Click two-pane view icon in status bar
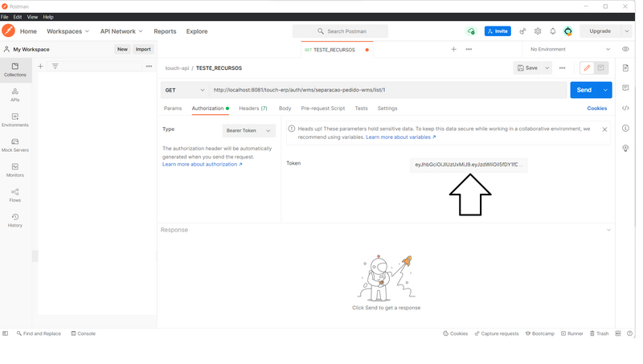Viewport: 643px width, 364px height. (x=618, y=333)
